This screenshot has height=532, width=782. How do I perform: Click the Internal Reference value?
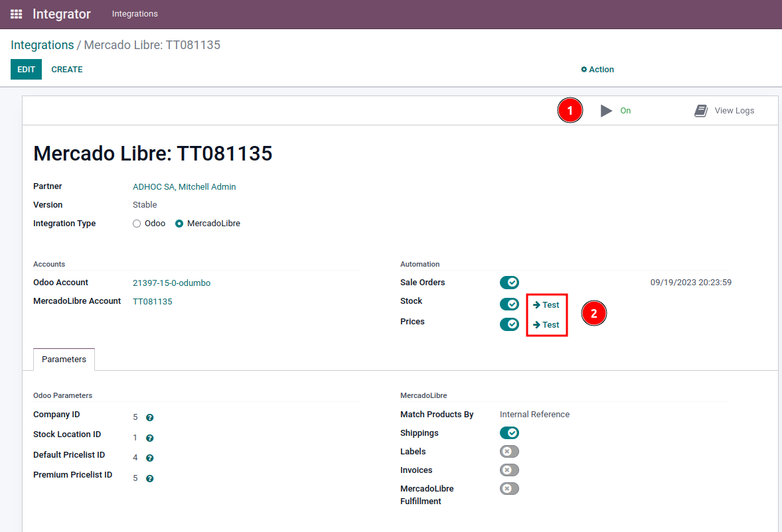tap(534, 415)
